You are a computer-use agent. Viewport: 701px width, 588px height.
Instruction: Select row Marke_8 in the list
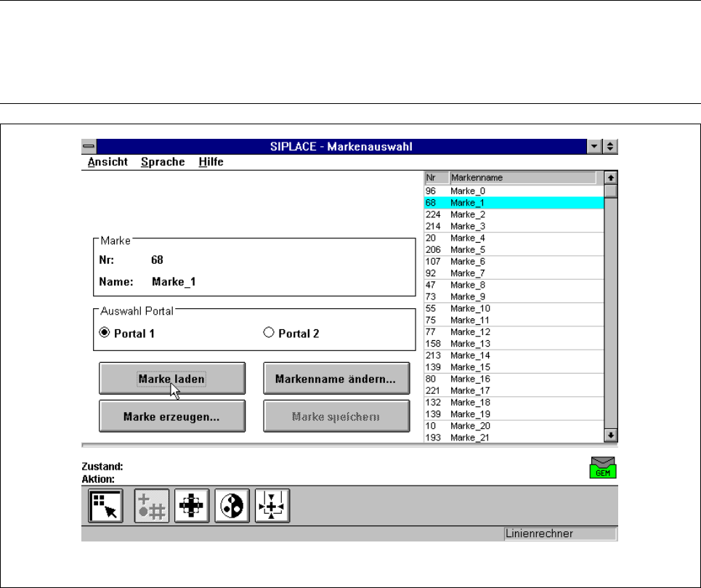coord(514,285)
